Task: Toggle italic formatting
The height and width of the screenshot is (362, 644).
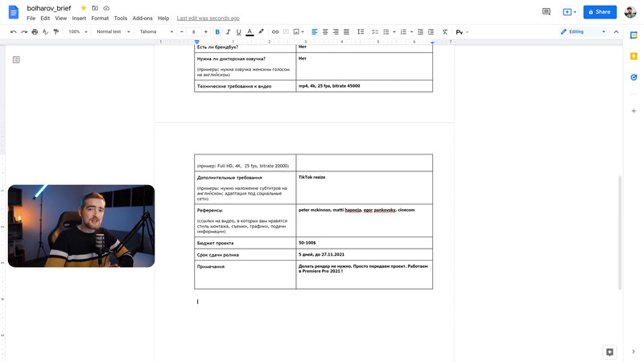Action: (x=228, y=31)
